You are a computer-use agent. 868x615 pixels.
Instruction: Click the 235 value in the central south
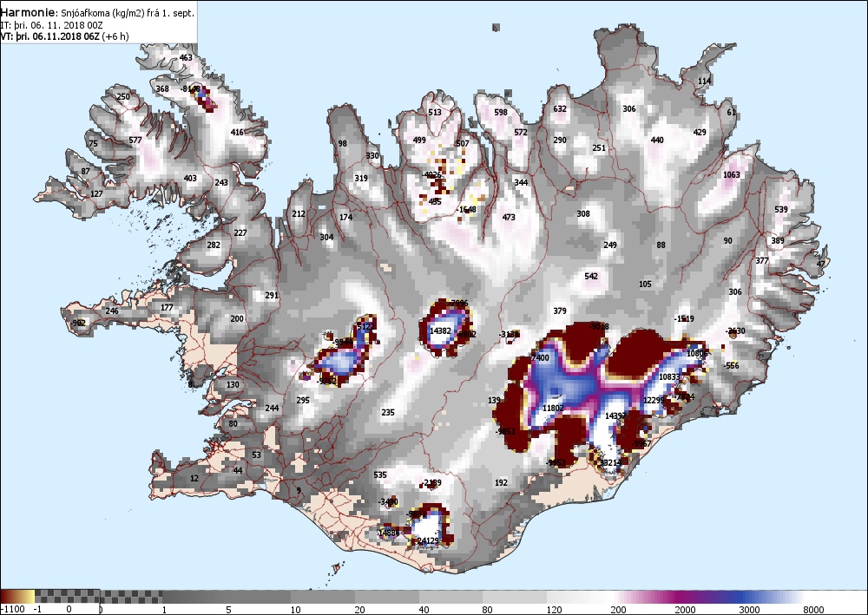point(388,413)
